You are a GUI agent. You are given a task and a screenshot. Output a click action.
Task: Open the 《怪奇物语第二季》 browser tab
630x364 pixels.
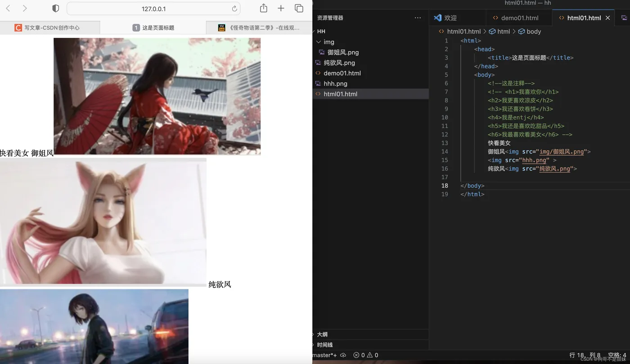tap(259, 28)
